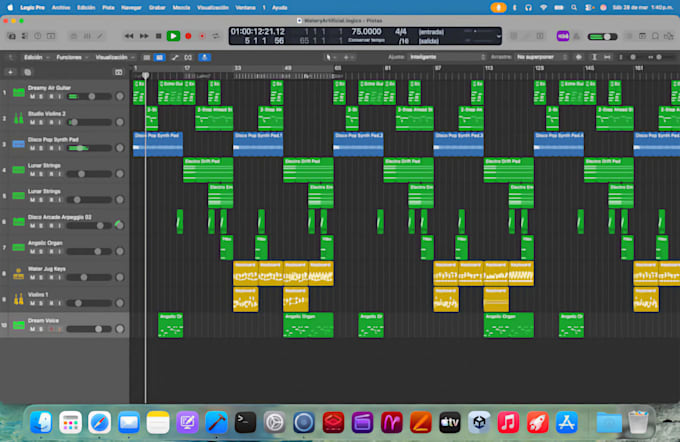
Task: Solo the Studio Violins 2 track
Action: click(x=41, y=122)
